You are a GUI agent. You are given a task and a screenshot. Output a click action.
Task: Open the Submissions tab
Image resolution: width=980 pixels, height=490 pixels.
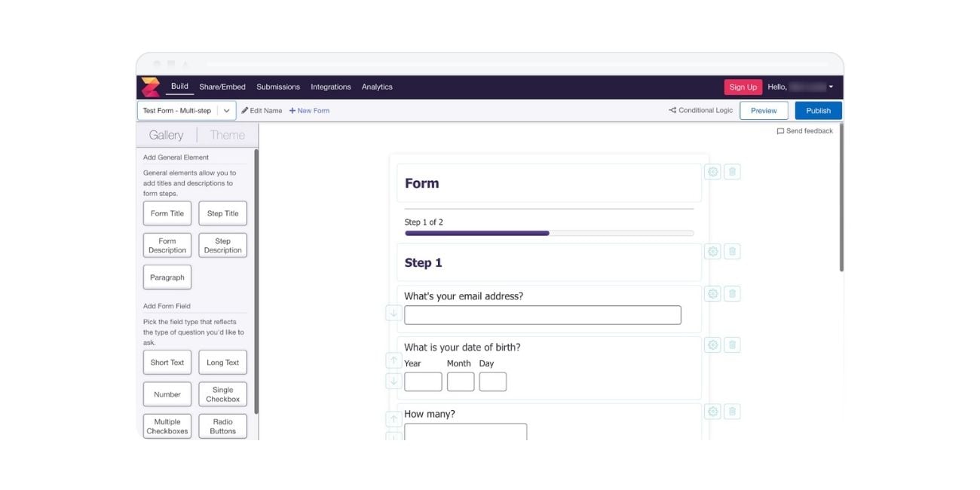pyautogui.click(x=278, y=87)
